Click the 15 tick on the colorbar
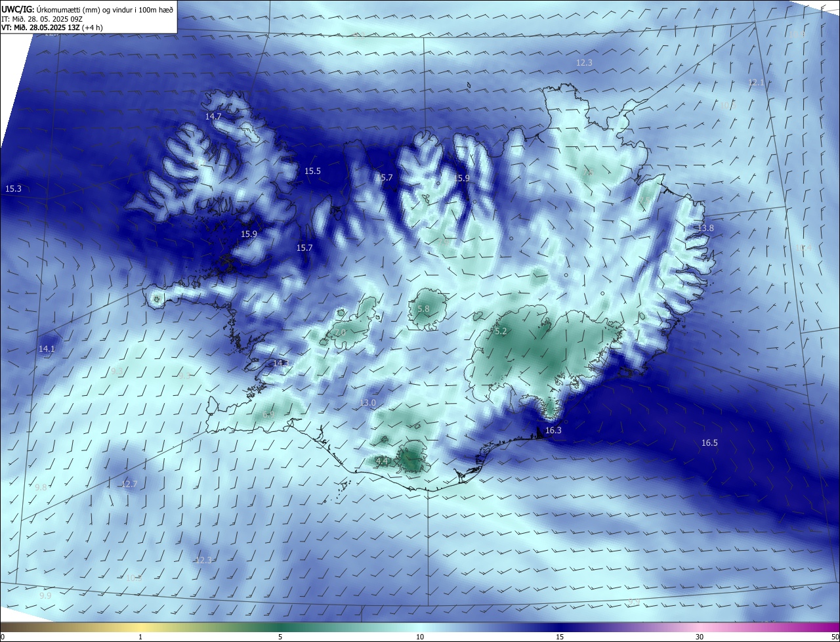The image size is (840, 642). pos(560,637)
